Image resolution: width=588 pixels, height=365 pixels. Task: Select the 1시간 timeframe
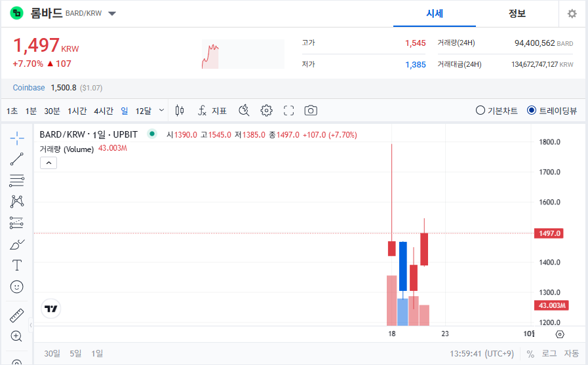[x=77, y=111]
